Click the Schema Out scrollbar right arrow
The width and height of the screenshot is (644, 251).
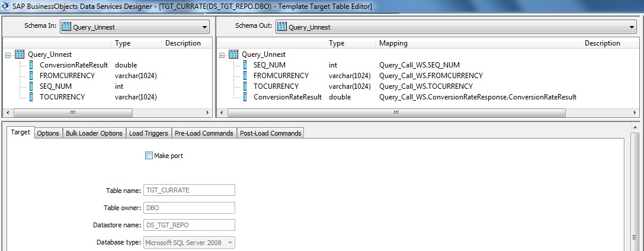tap(635, 112)
